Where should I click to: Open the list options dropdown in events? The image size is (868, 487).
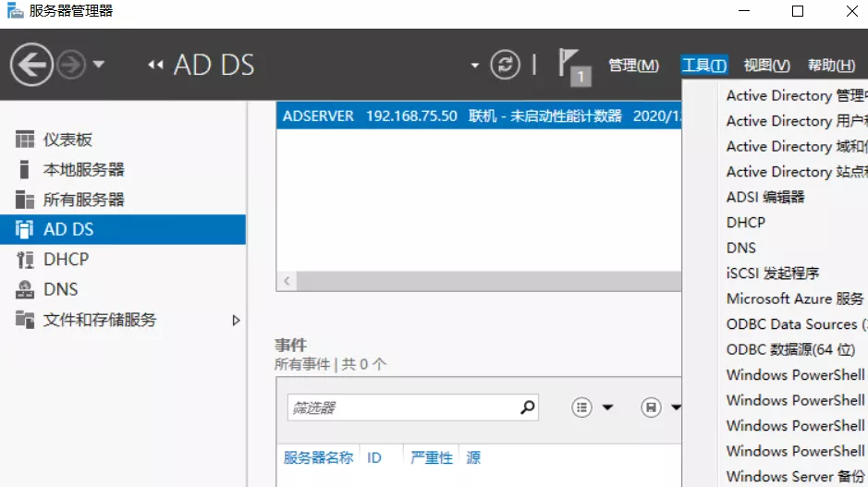pyautogui.click(x=593, y=408)
